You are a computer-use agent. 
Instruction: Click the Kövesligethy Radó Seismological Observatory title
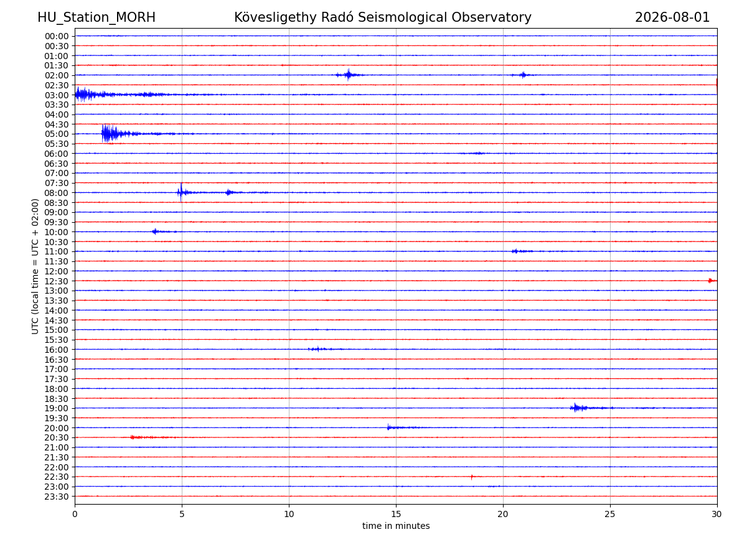pyautogui.click(x=383, y=17)
